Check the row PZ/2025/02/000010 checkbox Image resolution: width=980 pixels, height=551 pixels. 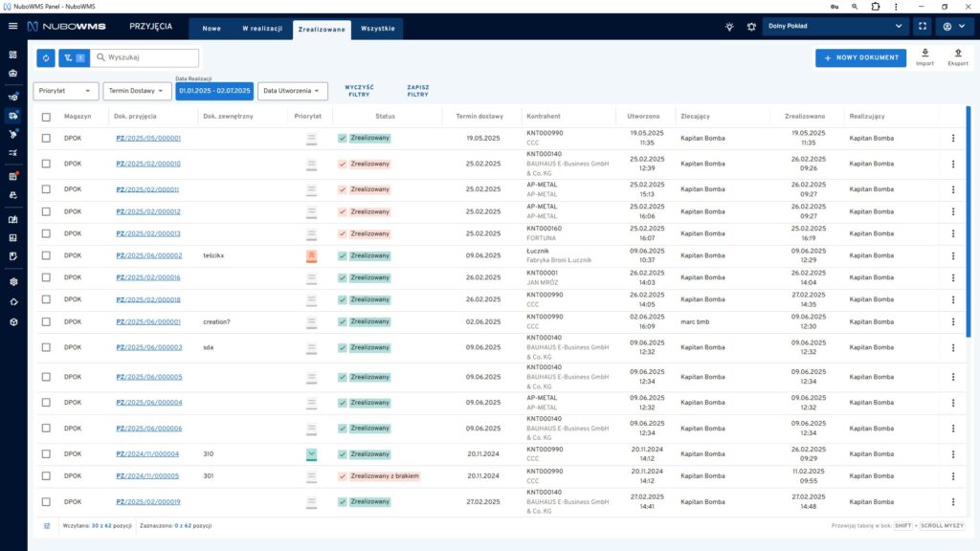click(46, 164)
